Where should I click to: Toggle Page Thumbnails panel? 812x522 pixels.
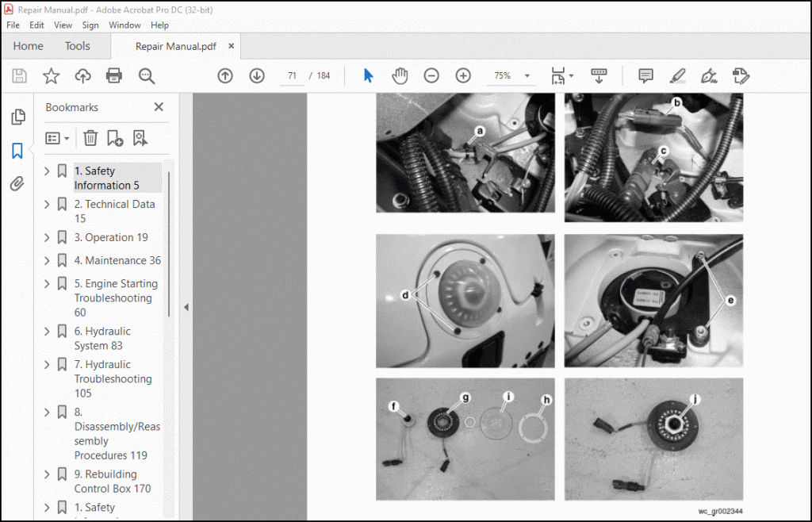[17, 117]
